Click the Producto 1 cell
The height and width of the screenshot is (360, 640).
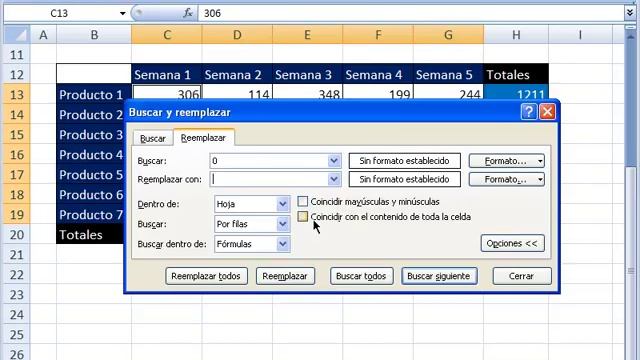(x=94, y=95)
